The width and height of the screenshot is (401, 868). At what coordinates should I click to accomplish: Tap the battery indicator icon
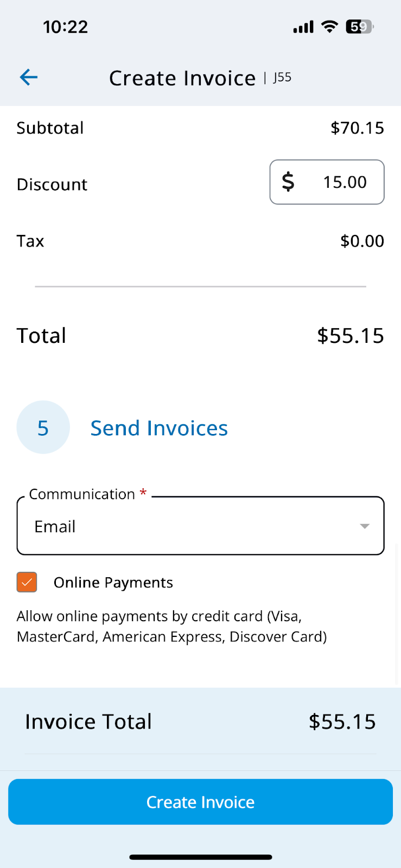(x=360, y=27)
